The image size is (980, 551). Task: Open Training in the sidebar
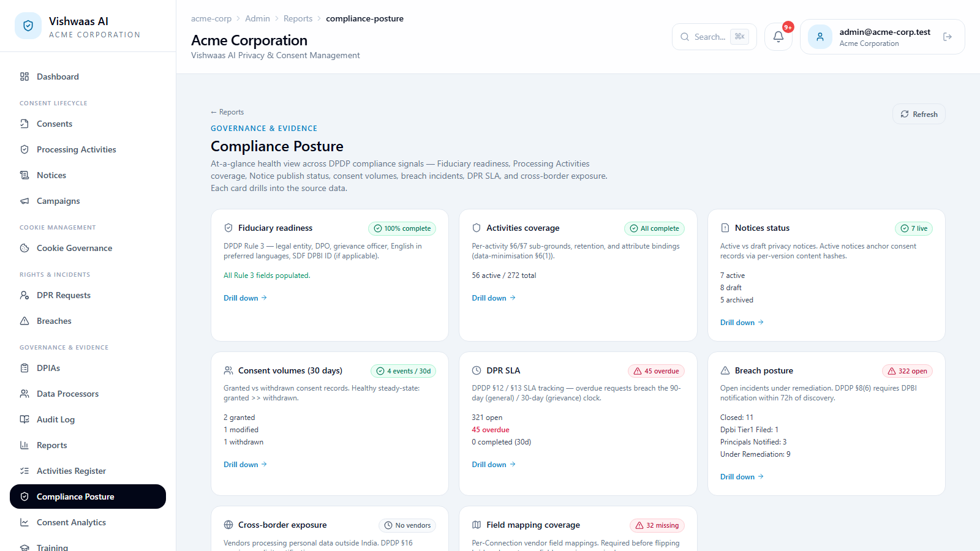coord(88,545)
